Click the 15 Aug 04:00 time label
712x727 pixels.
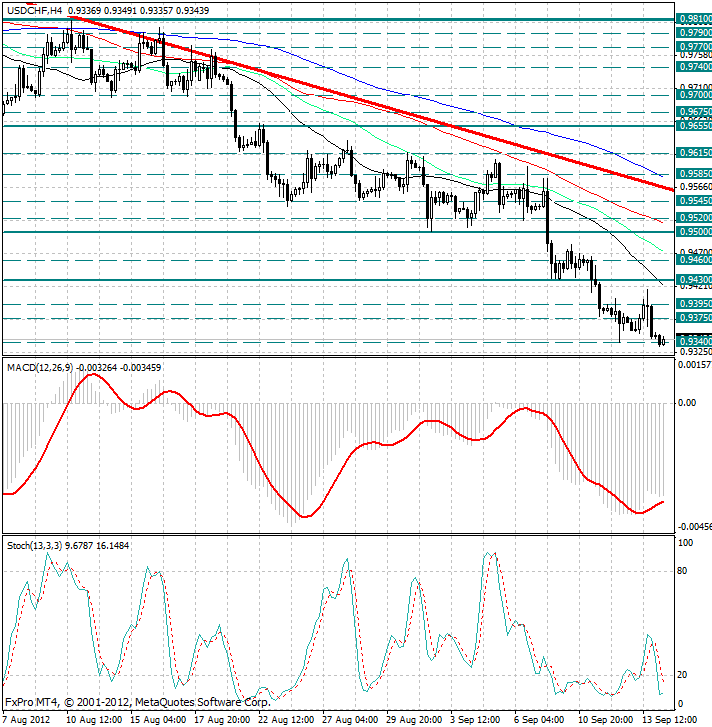click(158, 720)
